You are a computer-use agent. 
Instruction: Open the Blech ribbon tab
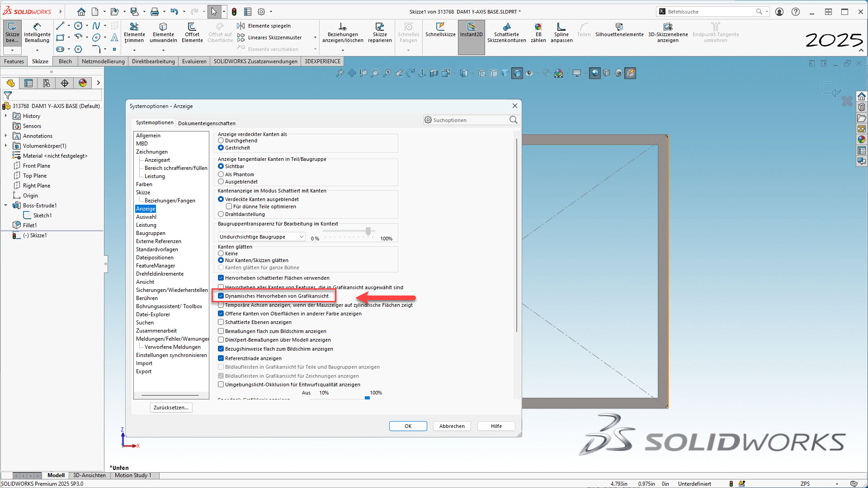tap(65, 61)
